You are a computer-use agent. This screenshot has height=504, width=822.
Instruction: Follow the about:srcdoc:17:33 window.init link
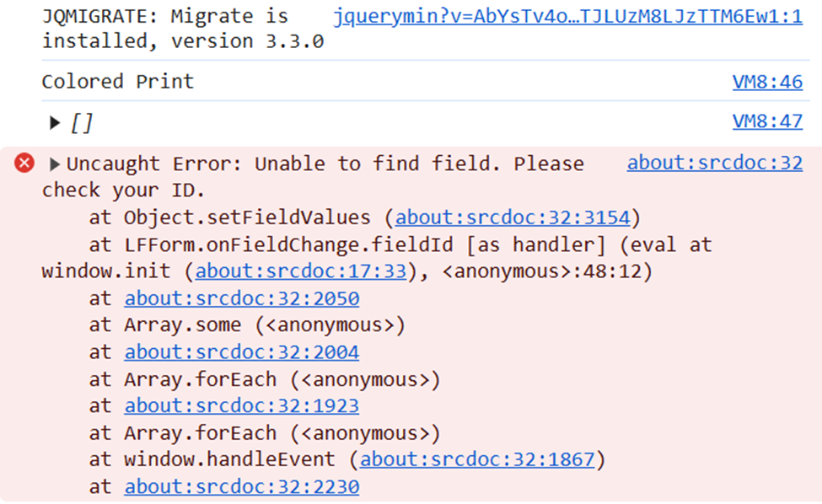301,271
